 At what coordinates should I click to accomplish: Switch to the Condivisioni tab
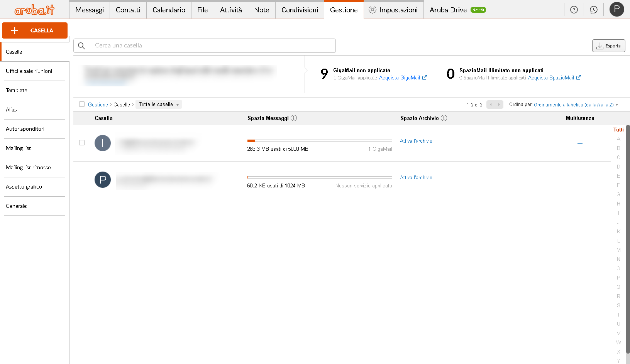(300, 10)
